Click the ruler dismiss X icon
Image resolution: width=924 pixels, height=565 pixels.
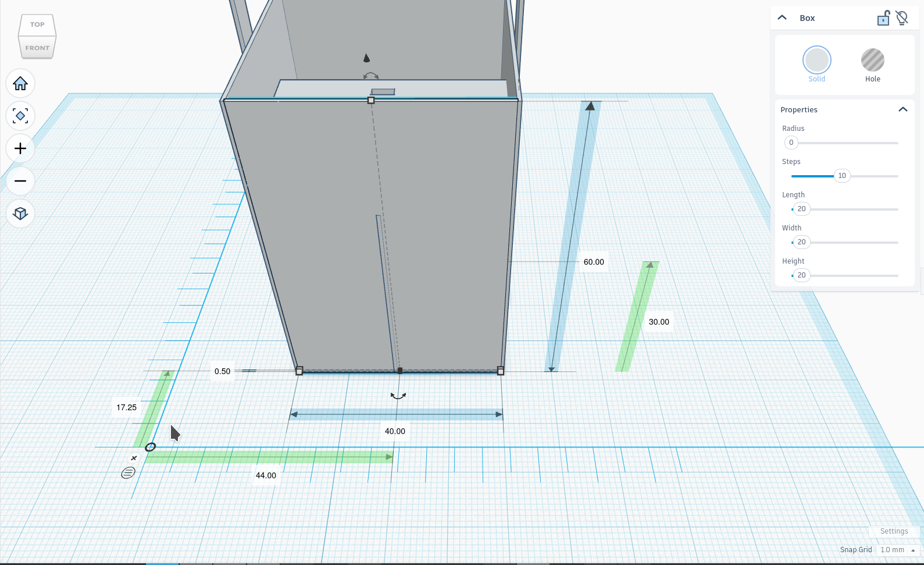[x=134, y=458]
